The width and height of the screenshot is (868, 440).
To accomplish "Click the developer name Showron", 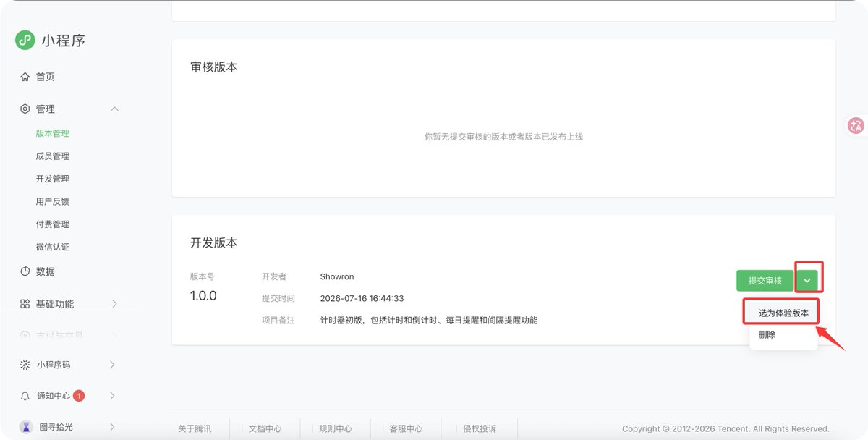I will pyautogui.click(x=337, y=276).
